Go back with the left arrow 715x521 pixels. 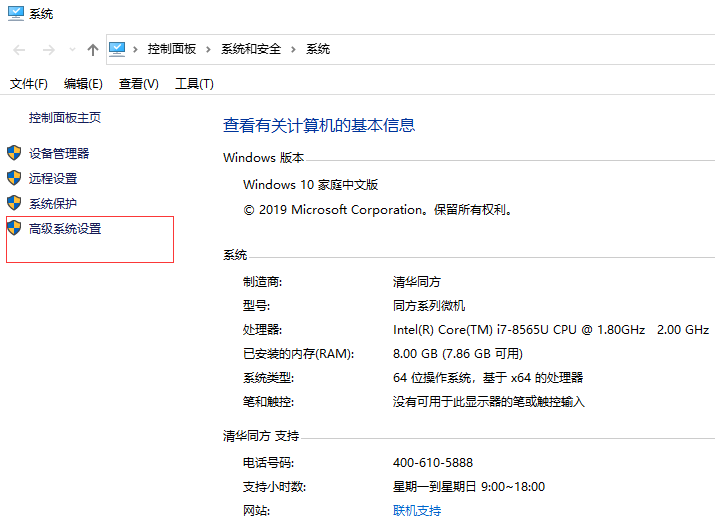point(19,50)
